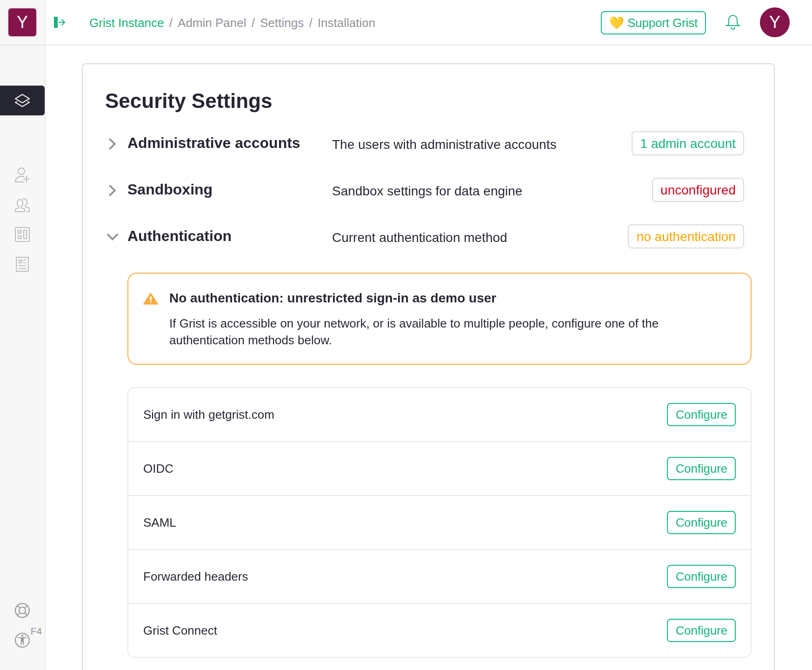Navigate to Settings in the breadcrumb
812x670 pixels.
click(281, 22)
